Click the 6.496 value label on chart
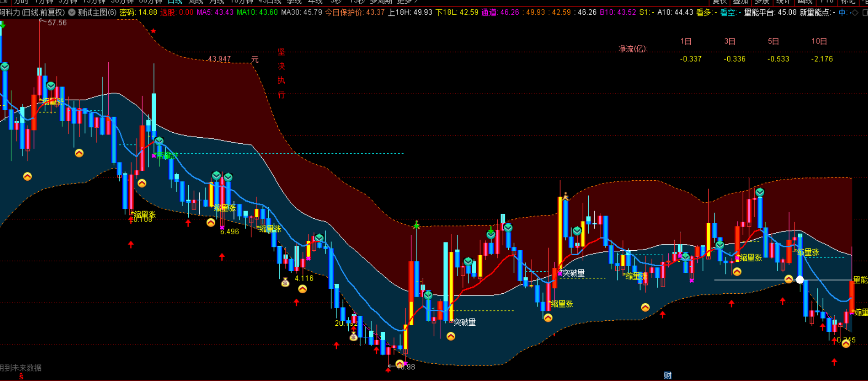Viewport: 868px width, 381px height. point(229,232)
